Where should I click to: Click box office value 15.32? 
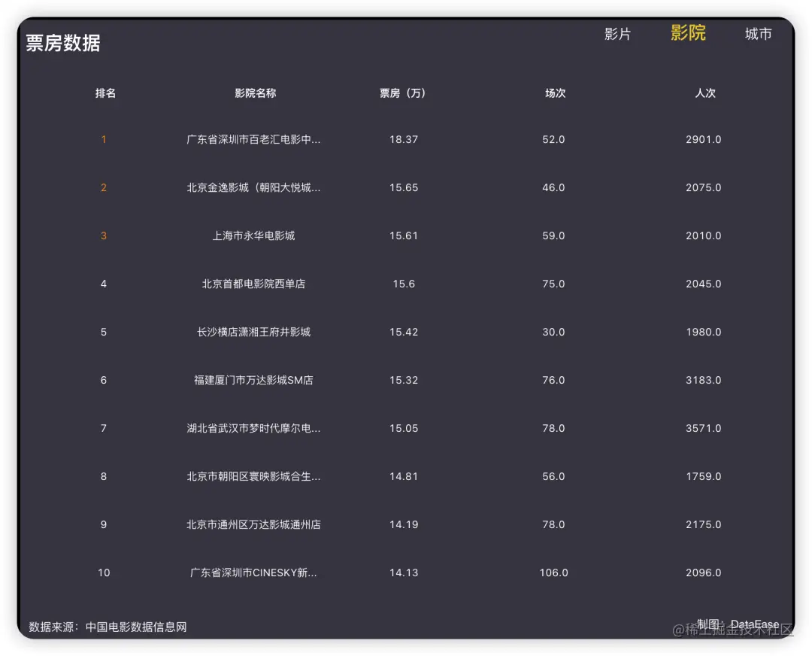[404, 381]
